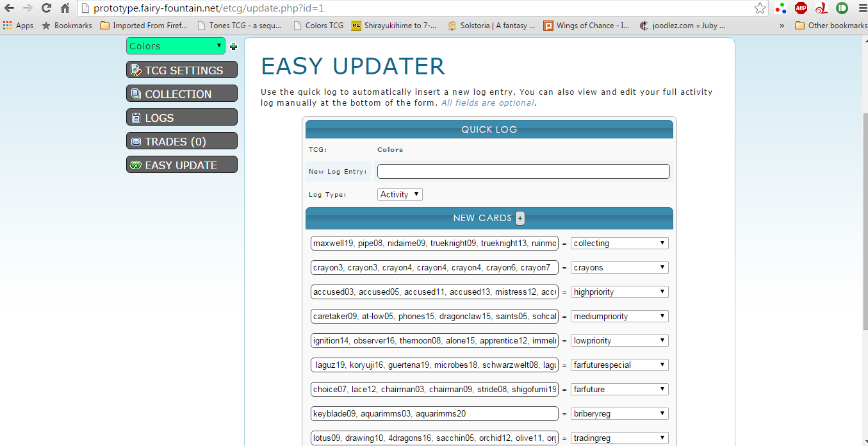The image size is (868, 446).
Task: Click the browser forward arrow
Action: 28,8
